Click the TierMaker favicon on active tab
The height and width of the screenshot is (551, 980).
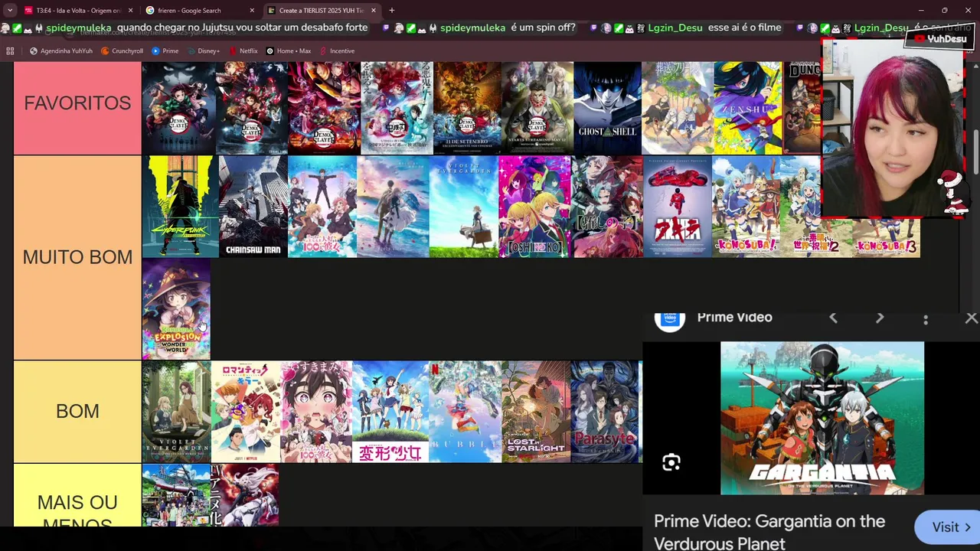[x=271, y=11]
